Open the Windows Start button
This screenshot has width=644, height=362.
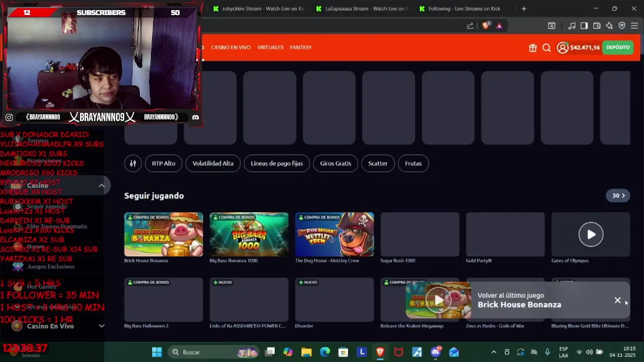point(157,352)
